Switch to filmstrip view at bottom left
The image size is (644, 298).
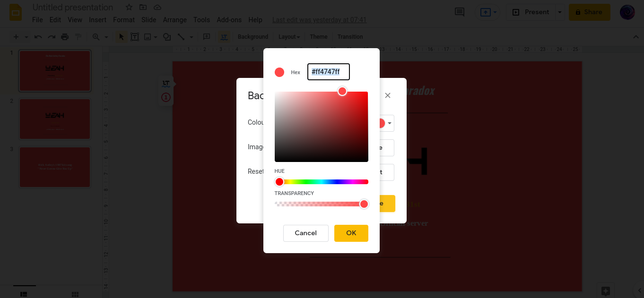click(x=24, y=294)
